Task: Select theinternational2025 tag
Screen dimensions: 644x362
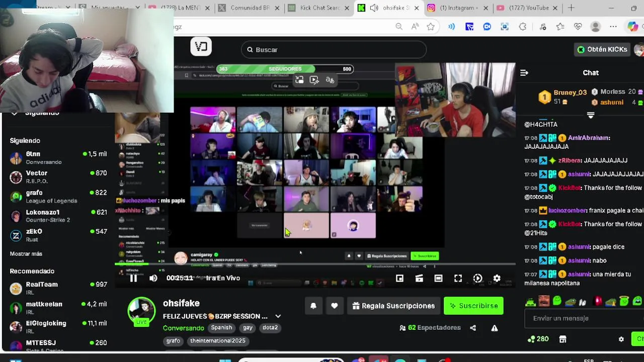Action: pyautogui.click(x=218, y=340)
